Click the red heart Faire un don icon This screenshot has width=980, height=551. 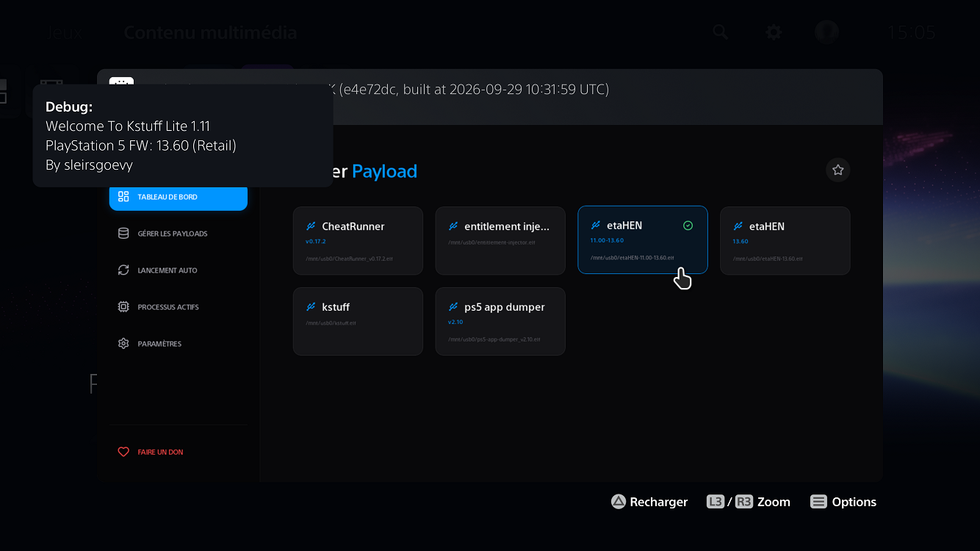point(123,452)
